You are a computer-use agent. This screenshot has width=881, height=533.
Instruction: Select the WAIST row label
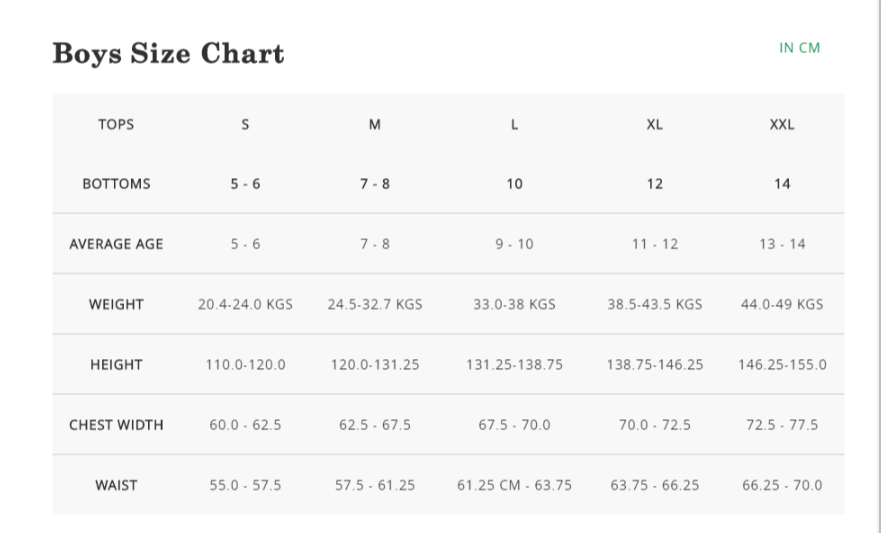(116, 485)
